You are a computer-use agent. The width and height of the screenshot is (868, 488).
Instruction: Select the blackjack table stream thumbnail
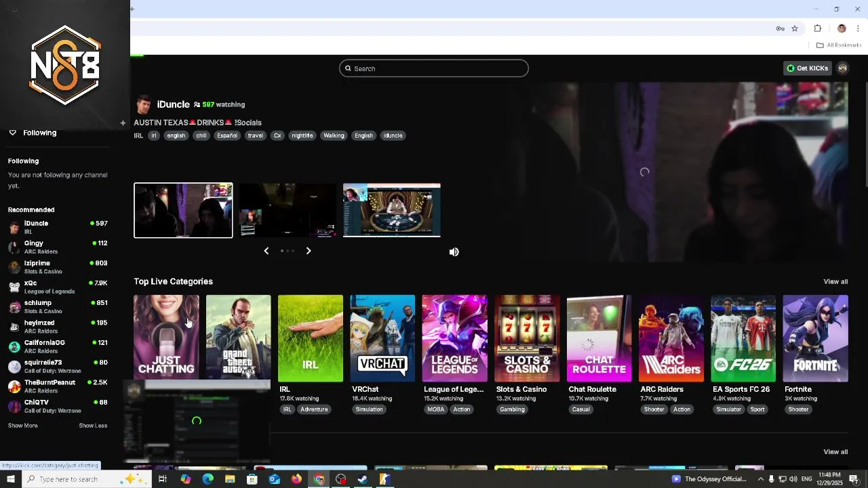click(x=392, y=210)
